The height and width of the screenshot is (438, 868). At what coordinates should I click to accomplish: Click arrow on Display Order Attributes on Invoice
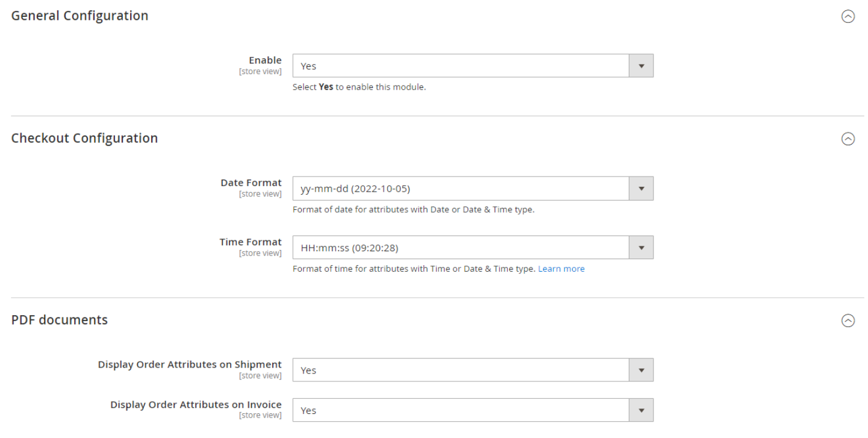[x=641, y=410]
